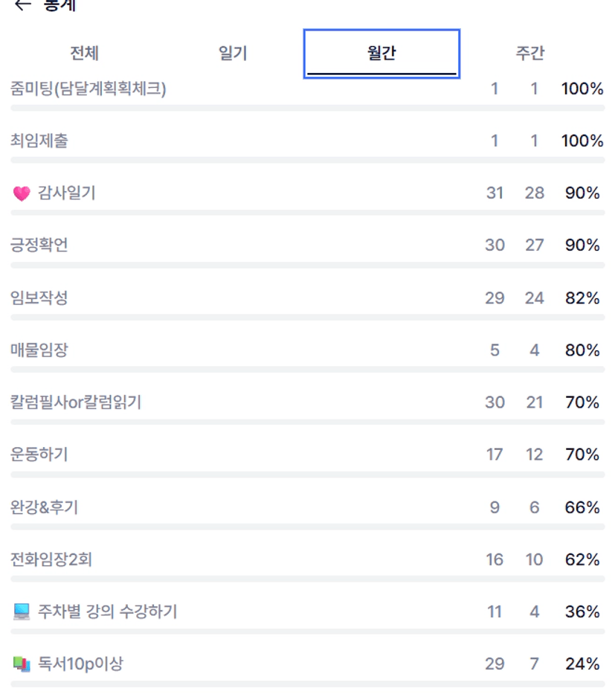Open the 주간 tab

[x=530, y=54]
